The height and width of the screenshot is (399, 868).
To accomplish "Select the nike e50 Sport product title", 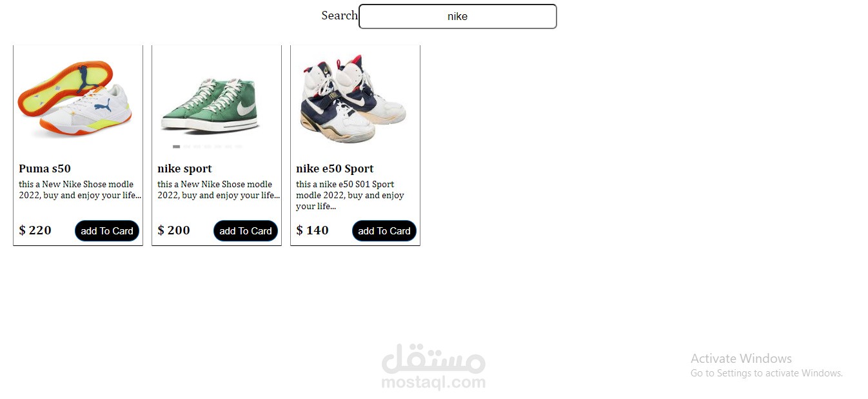I will tap(335, 169).
